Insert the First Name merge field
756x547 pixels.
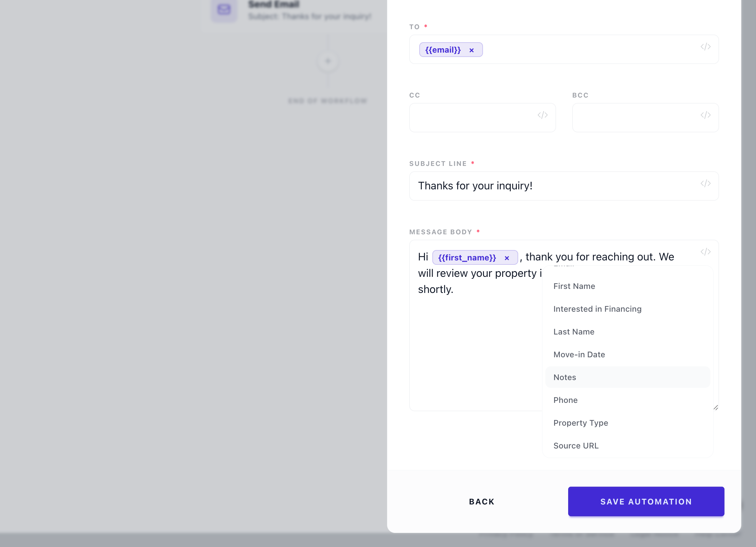click(x=574, y=286)
